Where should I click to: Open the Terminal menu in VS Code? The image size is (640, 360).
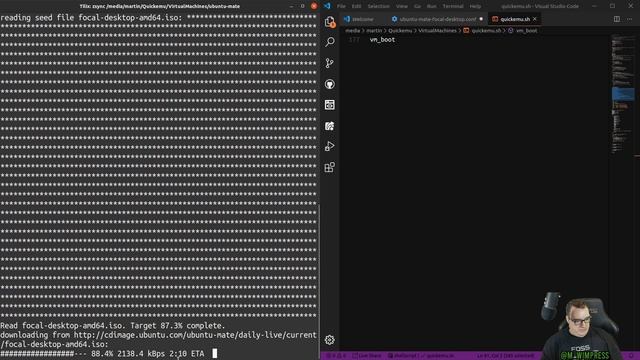click(x=453, y=6)
